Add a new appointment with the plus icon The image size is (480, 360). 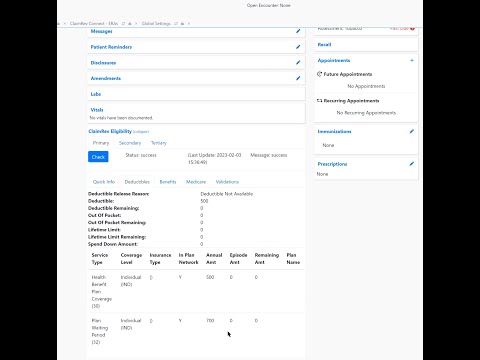coord(412,60)
